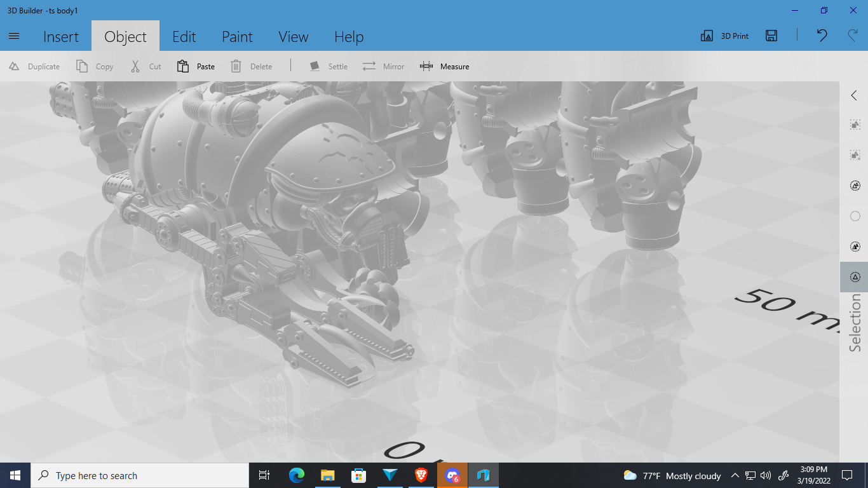This screenshot has width=868, height=488.
Task: Show hidden system tray icons
Action: click(735, 475)
